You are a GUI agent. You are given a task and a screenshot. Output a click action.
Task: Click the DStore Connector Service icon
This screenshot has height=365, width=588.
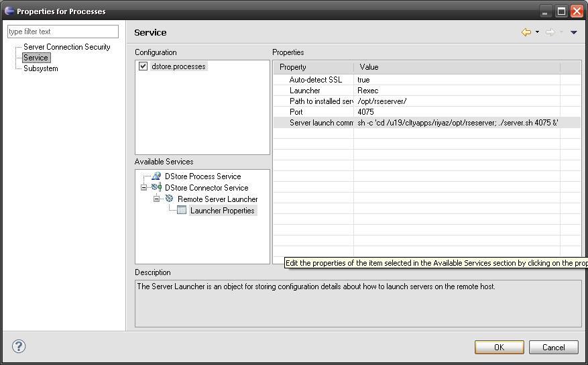coord(156,188)
